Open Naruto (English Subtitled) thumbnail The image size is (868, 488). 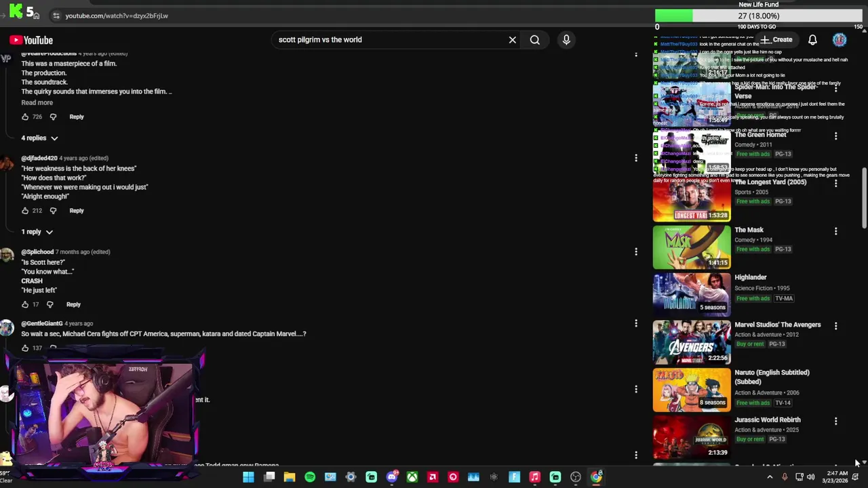pyautogui.click(x=692, y=390)
